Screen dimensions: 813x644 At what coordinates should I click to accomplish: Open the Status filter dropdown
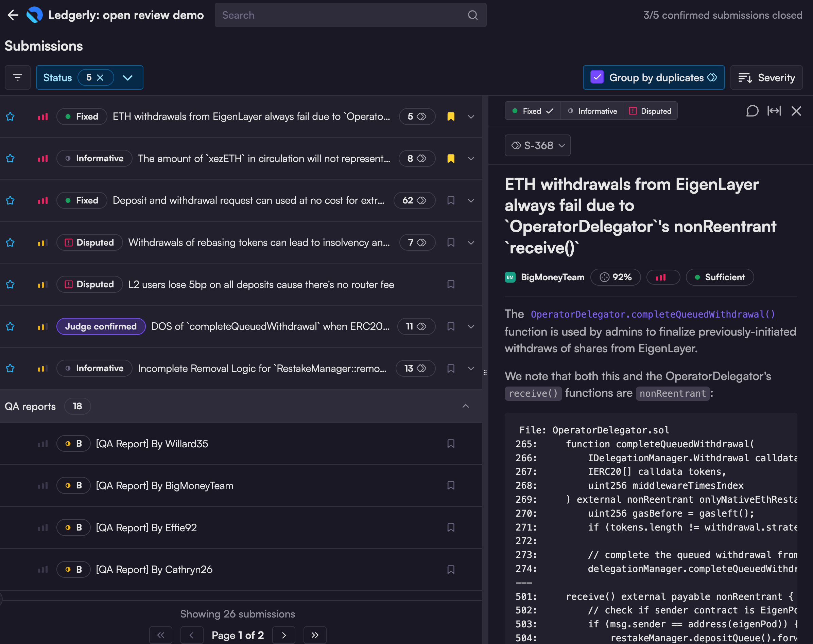[128, 78]
